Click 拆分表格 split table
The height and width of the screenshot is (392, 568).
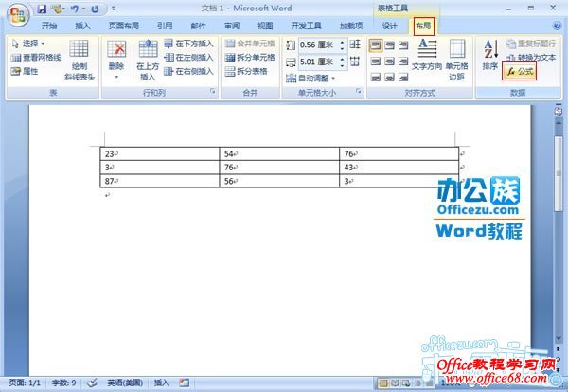246,71
